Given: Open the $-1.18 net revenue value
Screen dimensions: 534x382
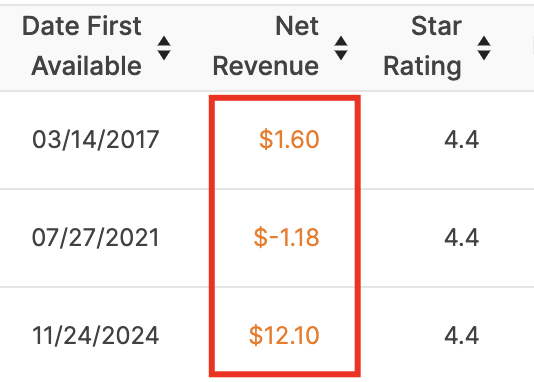Looking at the screenshot, I should pyautogui.click(x=286, y=237).
